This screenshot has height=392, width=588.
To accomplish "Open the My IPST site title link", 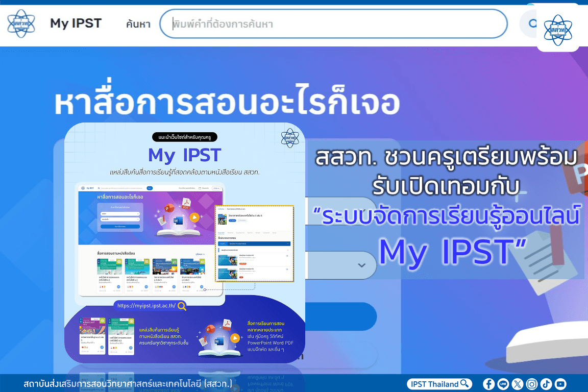I will 76,23.
